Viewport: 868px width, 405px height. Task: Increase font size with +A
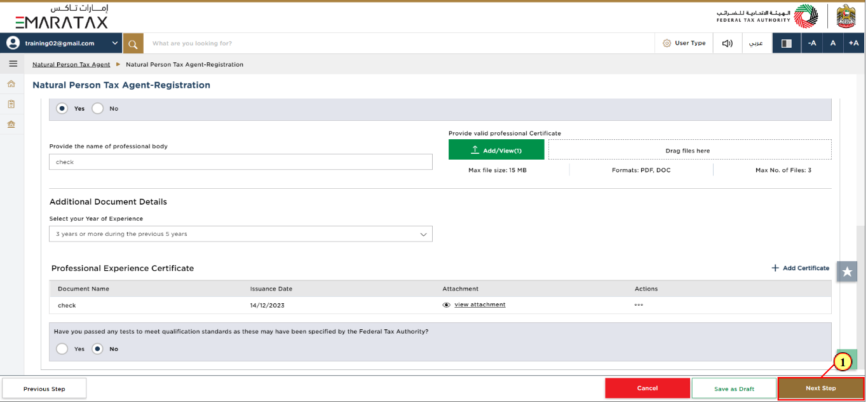click(853, 43)
